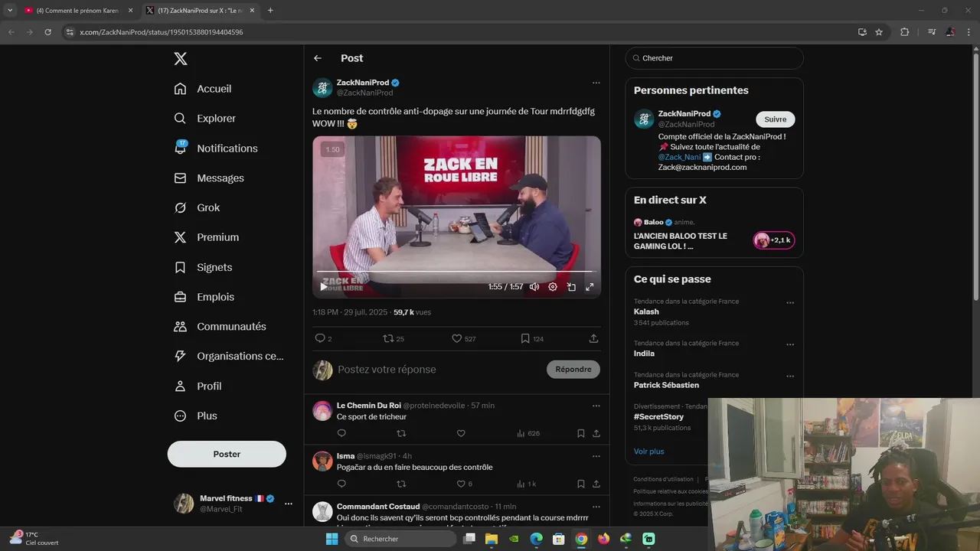Reply to Isma's comment
980x551 pixels.
coord(341,484)
